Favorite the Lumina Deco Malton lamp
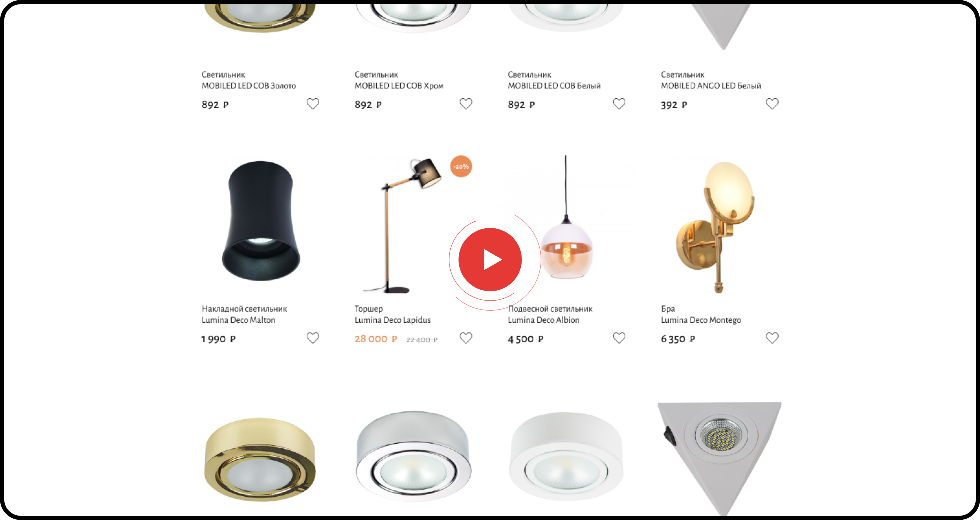 pos(313,338)
